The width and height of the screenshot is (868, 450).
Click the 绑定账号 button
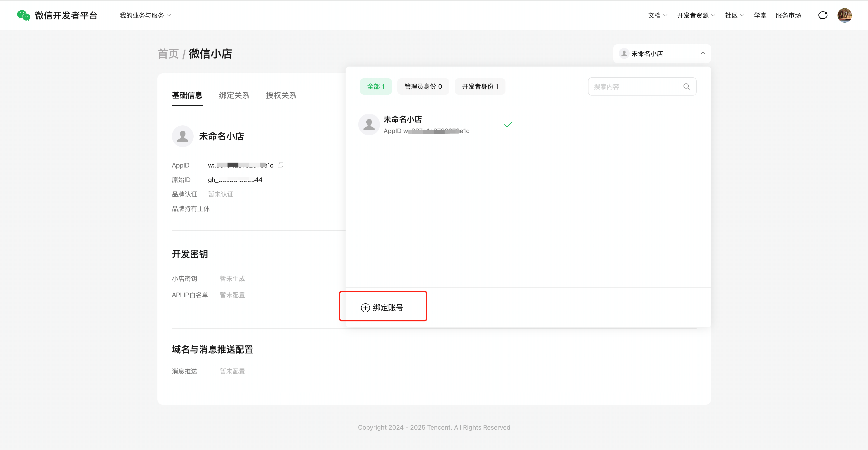[387, 308]
